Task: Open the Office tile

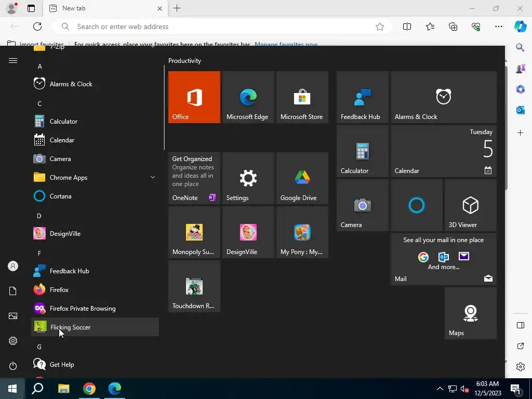Action: (x=194, y=97)
